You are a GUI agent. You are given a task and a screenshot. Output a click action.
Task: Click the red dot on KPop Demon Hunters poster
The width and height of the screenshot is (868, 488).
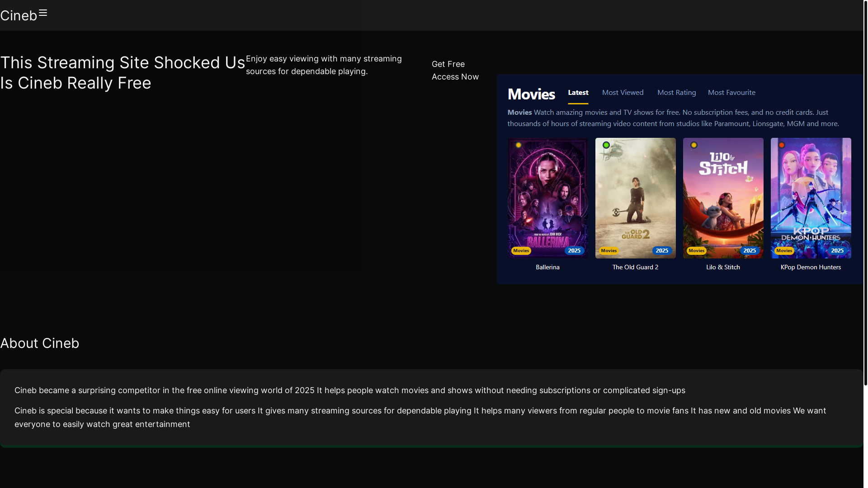tap(782, 145)
